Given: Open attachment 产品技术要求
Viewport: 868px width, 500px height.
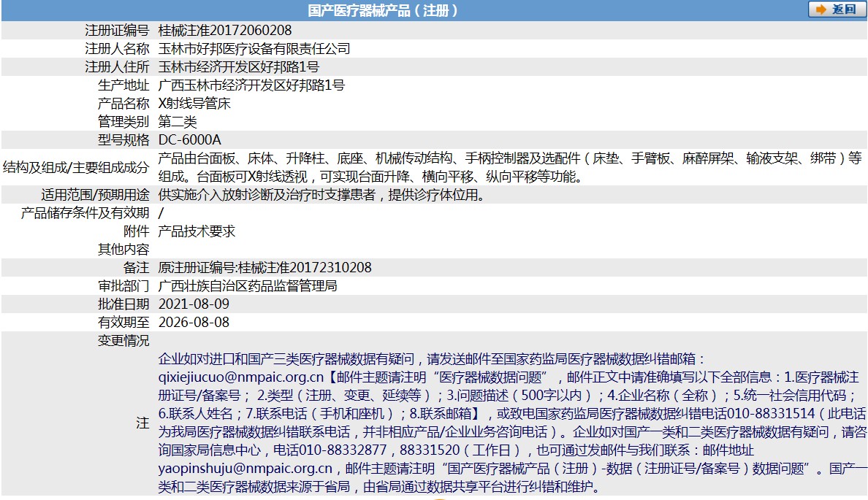Looking at the screenshot, I should [x=197, y=231].
